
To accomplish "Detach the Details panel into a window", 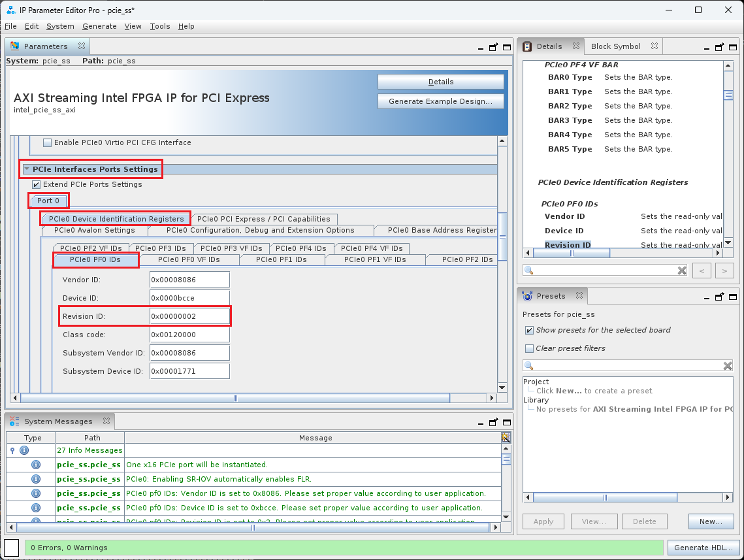I will tap(720, 47).
